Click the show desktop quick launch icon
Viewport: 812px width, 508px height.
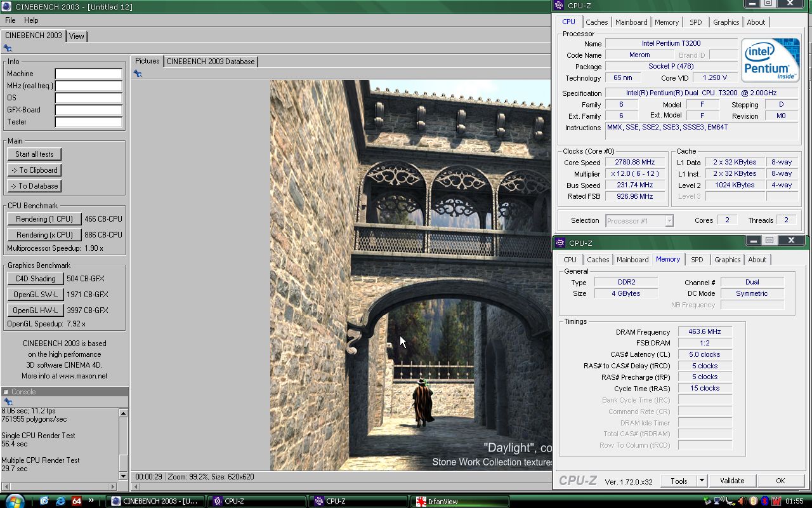44,501
